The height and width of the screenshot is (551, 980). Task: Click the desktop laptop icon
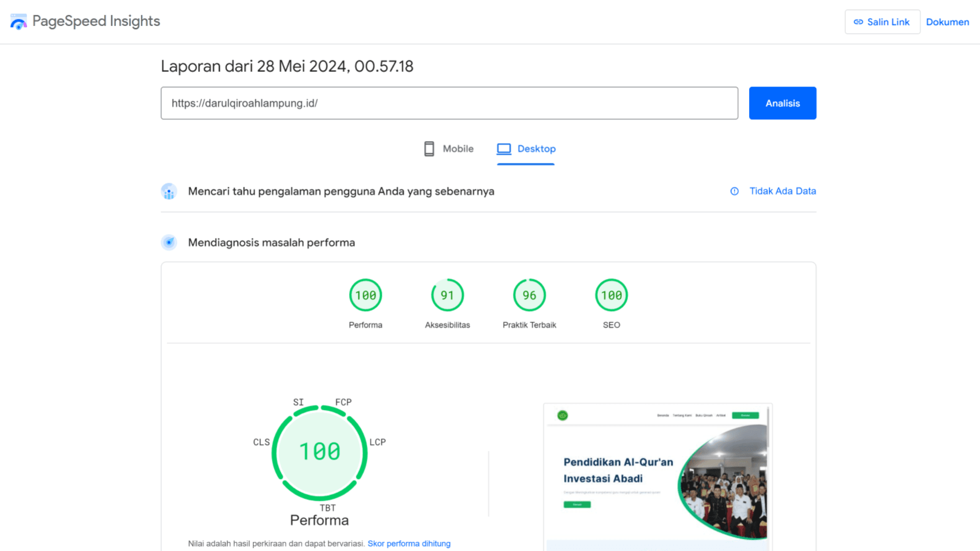point(504,149)
